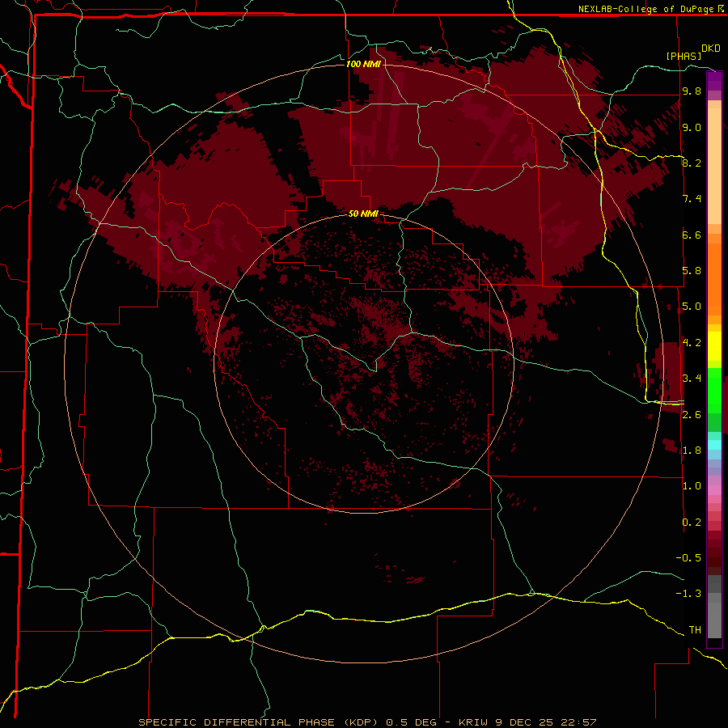Click the TH threshold label
728x728 pixels.
coord(695,630)
